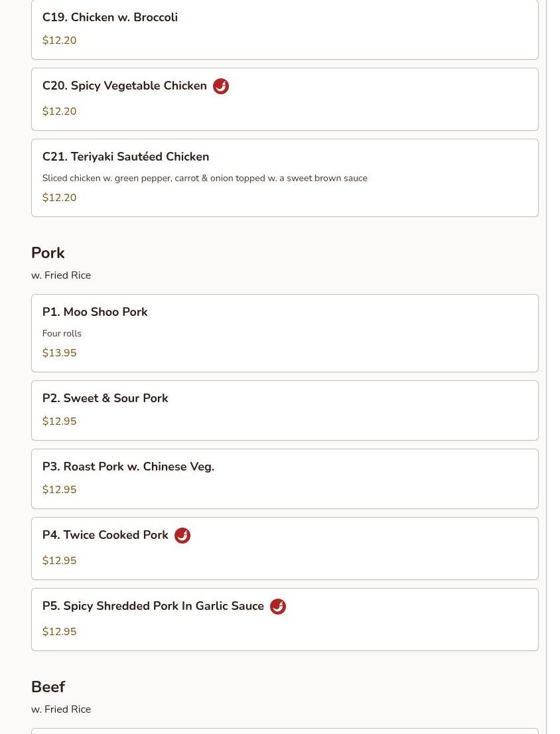
Task: Open the C19. Chicken w. Broccoli title
Action: click(x=110, y=17)
